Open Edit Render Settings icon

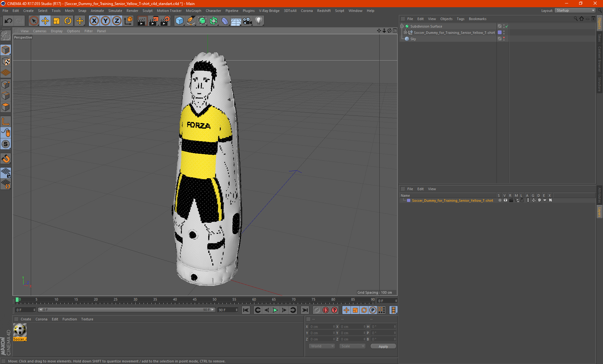pyautogui.click(x=165, y=21)
